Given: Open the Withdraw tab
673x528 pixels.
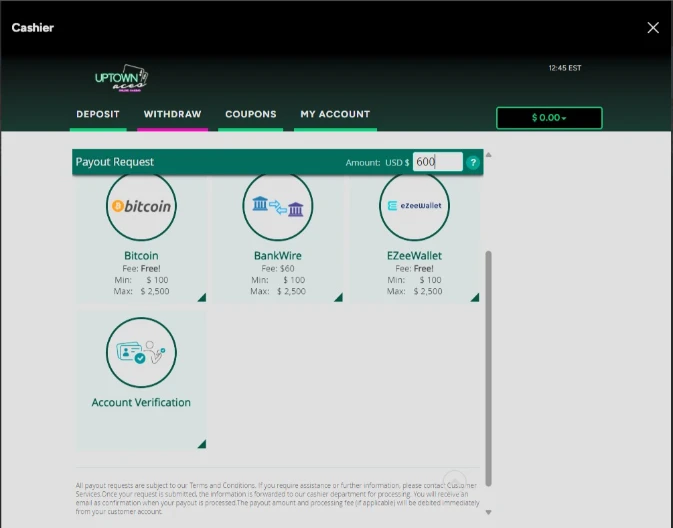Looking at the screenshot, I should click(x=172, y=114).
